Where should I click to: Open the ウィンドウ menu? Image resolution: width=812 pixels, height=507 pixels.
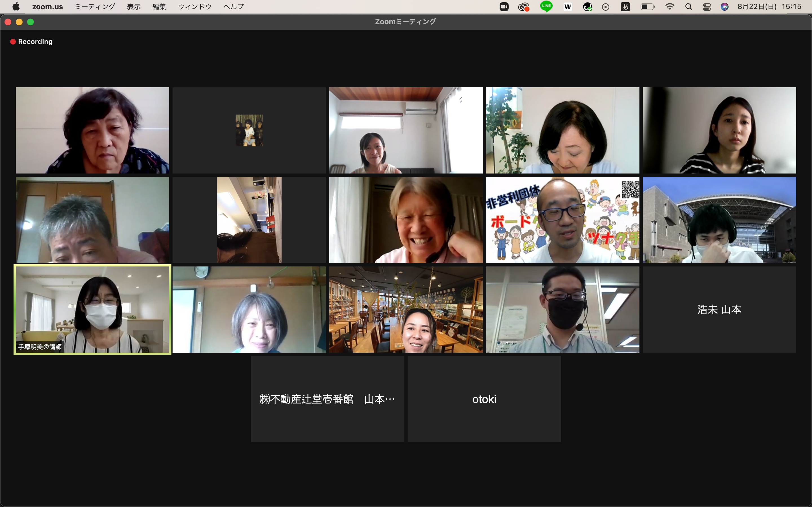pyautogui.click(x=195, y=7)
